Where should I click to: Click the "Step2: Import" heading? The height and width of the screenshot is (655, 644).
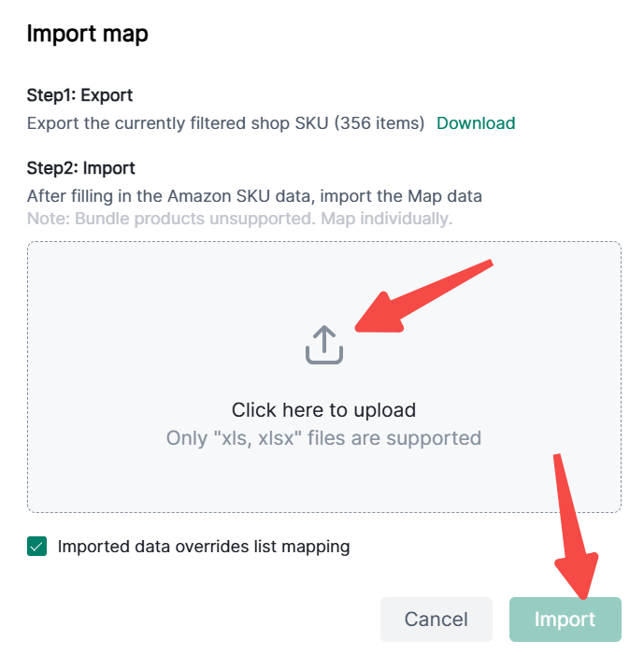(x=81, y=168)
